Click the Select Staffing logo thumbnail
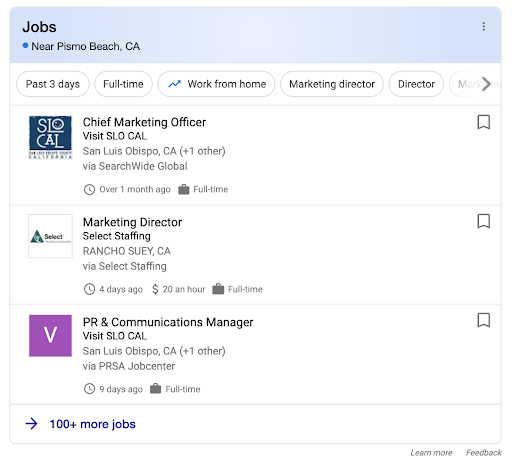 [x=50, y=236]
